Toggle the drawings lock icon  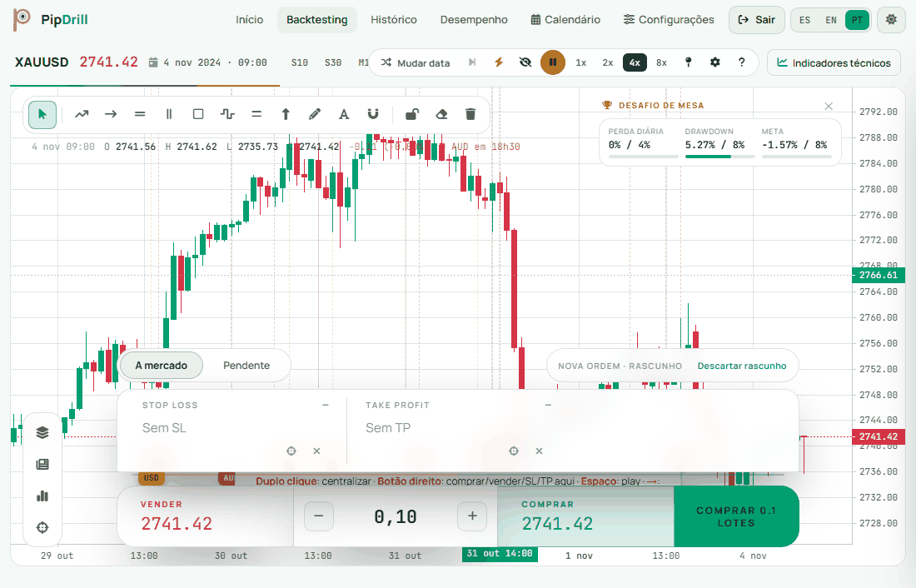(412, 115)
